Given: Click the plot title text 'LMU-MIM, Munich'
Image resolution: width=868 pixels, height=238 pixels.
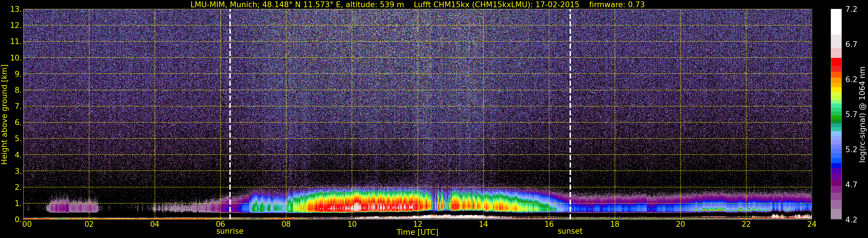Looking at the screenshot, I should coord(225,5).
